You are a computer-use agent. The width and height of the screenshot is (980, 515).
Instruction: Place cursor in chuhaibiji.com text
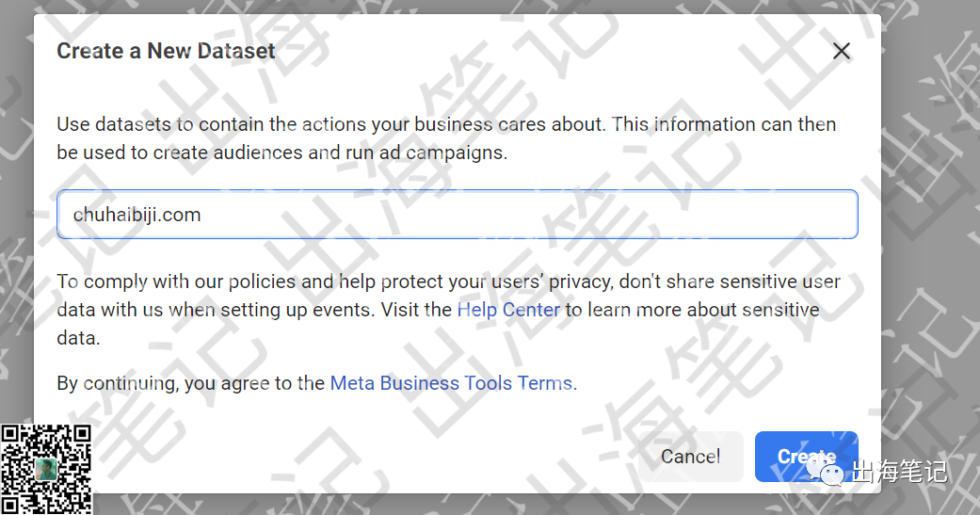pyautogui.click(x=137, y=215)
